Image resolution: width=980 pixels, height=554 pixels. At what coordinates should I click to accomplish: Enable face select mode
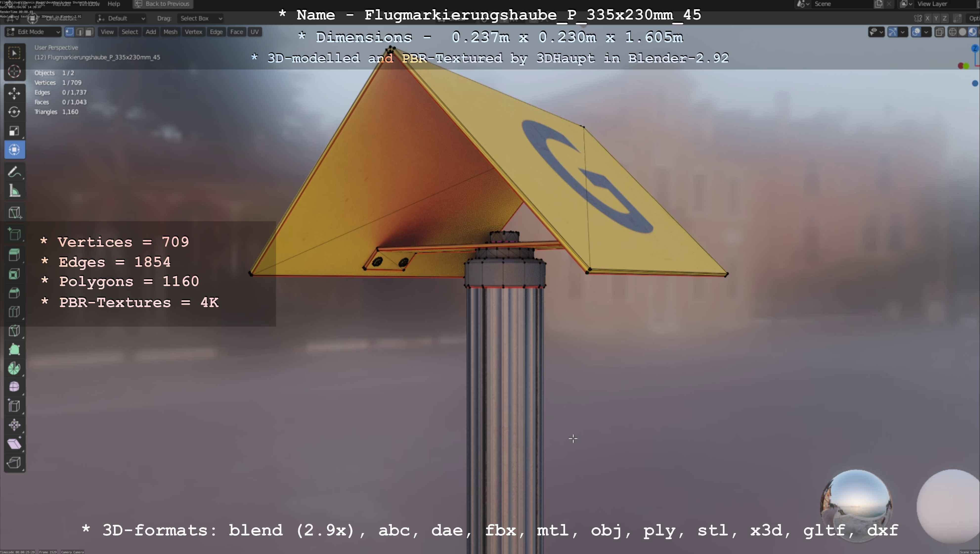click(x=89, y=32)
